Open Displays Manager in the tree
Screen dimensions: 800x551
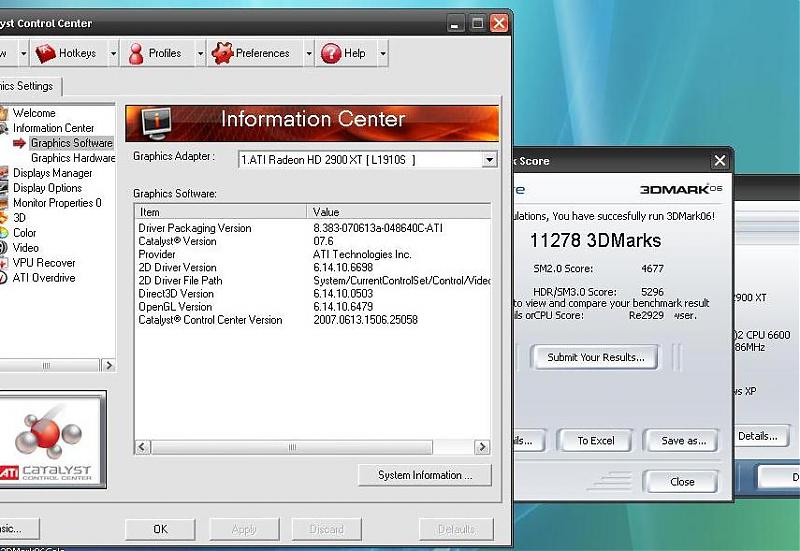tap(53, 173)
